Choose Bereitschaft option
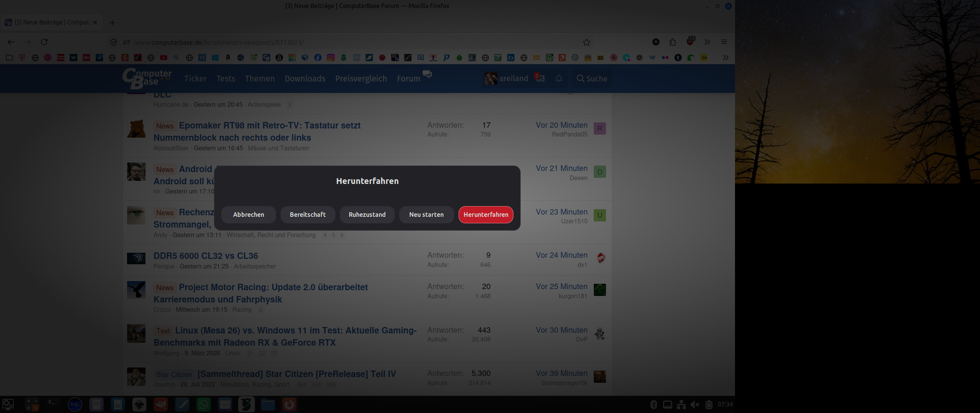 pos(307,215)
